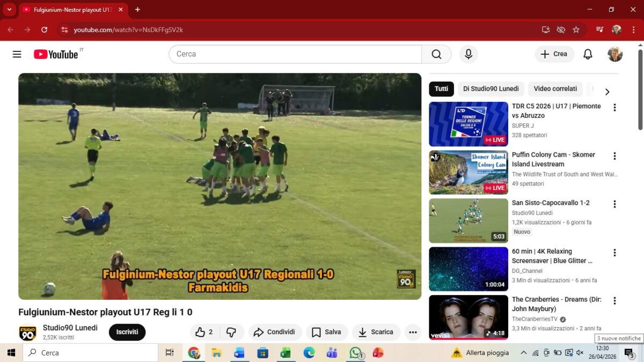644x362 pixels.
Task: Click the Condividi share button
Action: [x=275, y=332]
